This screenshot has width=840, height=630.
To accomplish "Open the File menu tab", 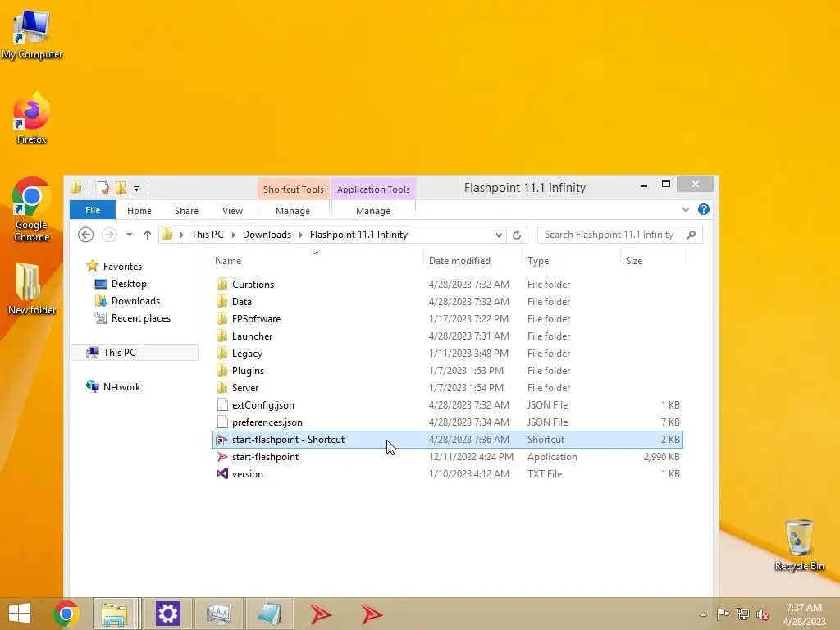I will coord(93,210).
